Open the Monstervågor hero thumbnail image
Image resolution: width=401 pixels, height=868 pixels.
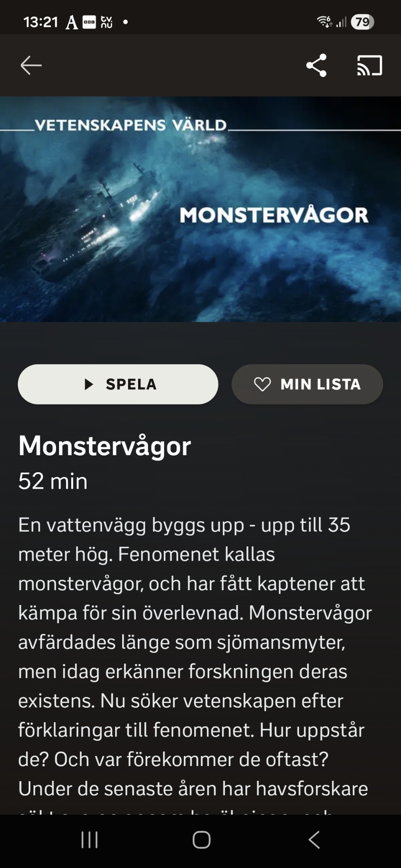[200, 209]
